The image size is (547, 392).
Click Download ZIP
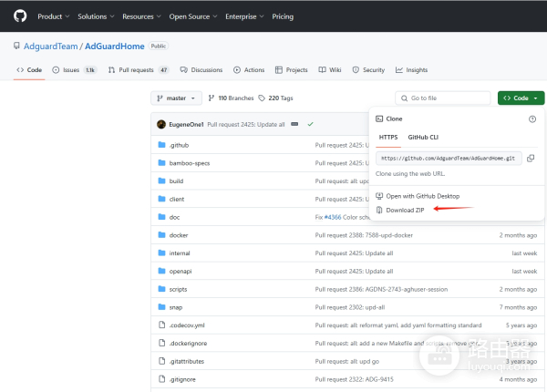point(405,210)
